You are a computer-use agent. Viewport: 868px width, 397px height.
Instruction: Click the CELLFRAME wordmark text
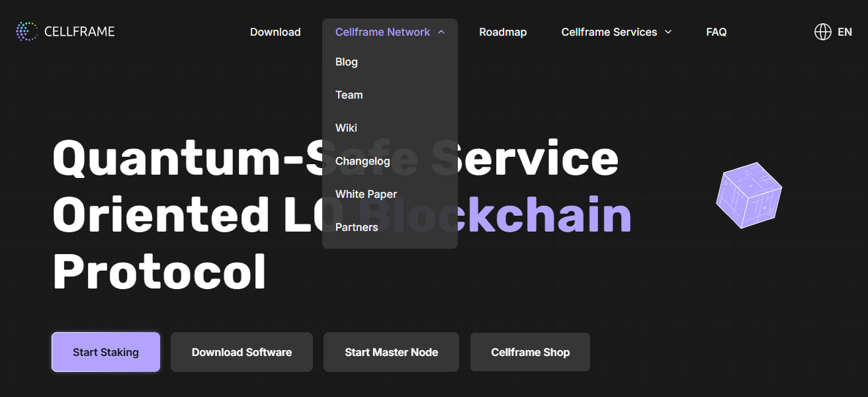coord(79,32)
